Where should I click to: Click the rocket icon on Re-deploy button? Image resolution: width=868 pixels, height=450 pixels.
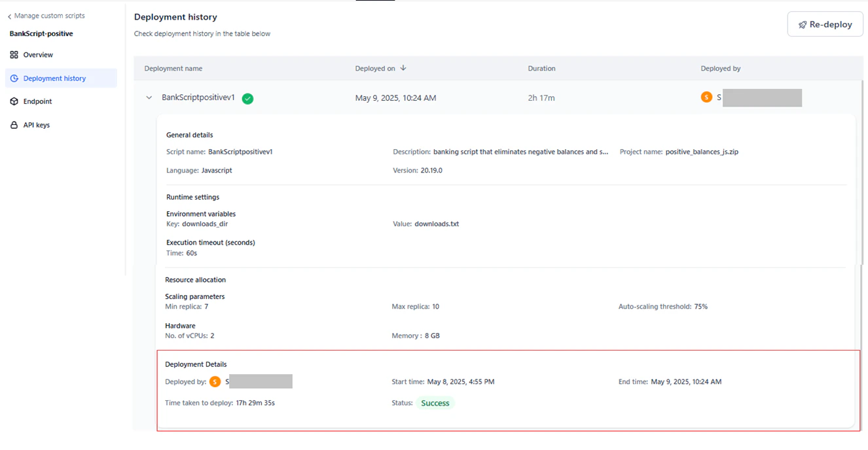point(802,24)
